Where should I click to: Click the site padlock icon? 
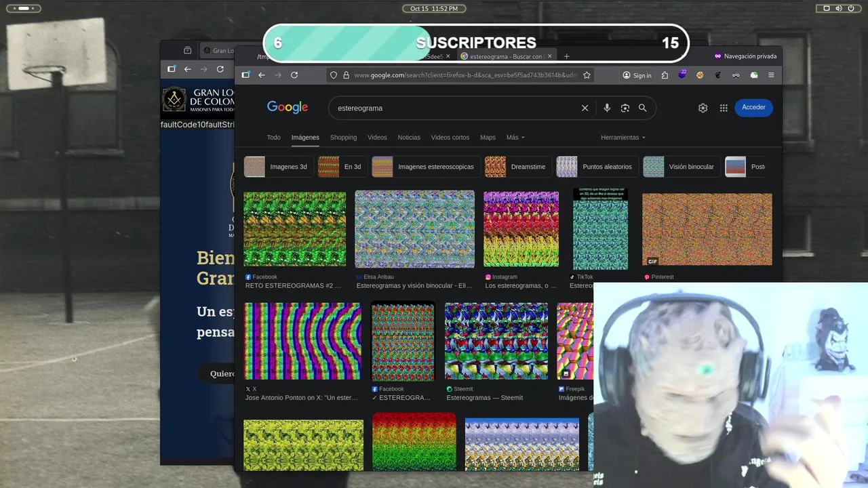click(346, 75)
